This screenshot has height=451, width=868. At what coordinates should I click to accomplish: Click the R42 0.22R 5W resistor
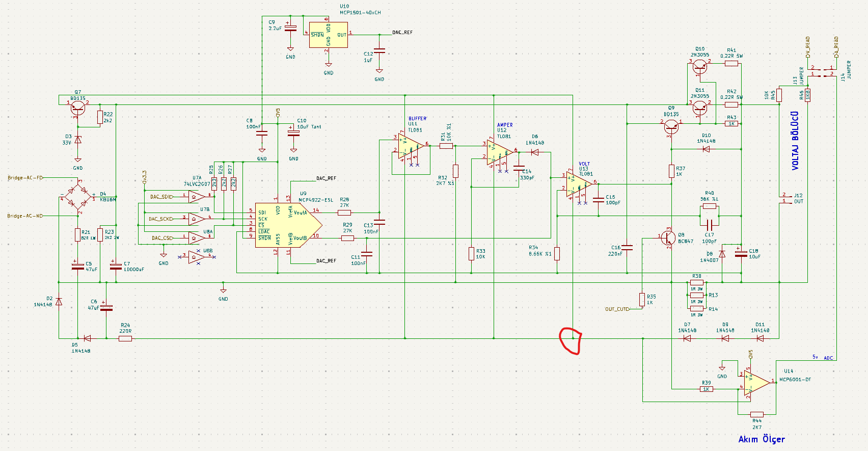[731, 104]
